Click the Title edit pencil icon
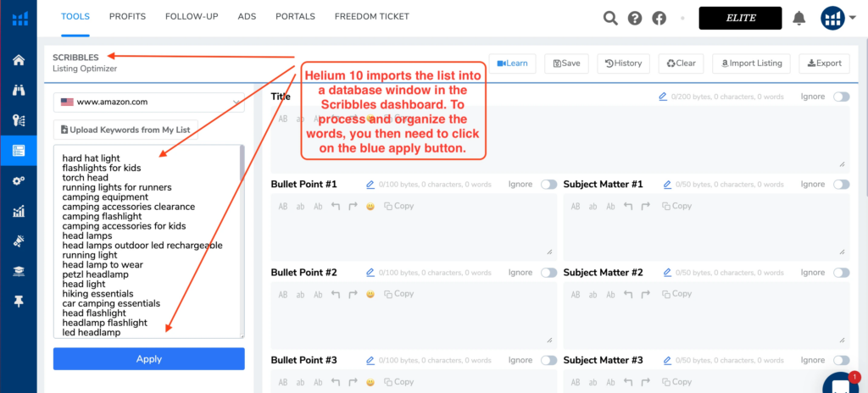This screenshot has width=868, height=393. click(663, 97)
